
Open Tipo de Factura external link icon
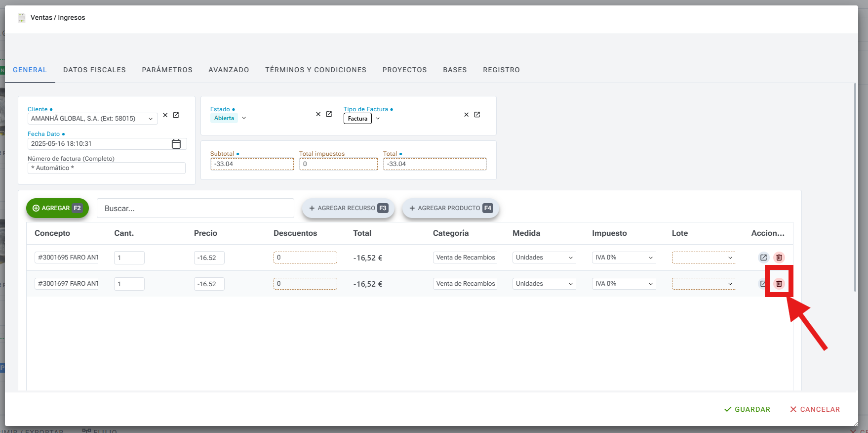tap(477, 115)
